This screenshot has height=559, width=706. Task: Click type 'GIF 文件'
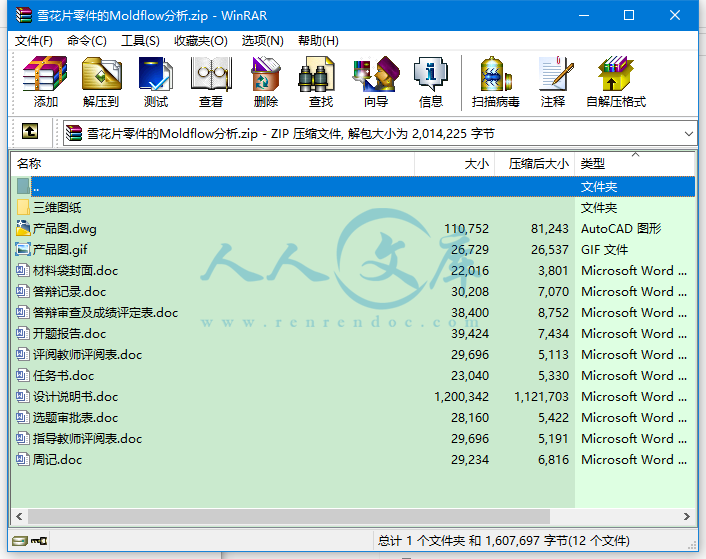[604, 249]
